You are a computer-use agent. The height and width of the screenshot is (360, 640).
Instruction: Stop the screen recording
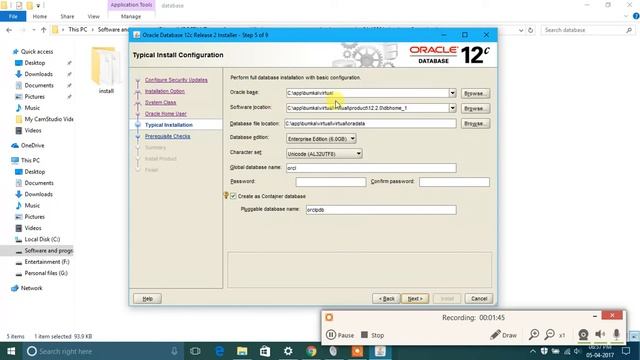[x=372, y=335]
